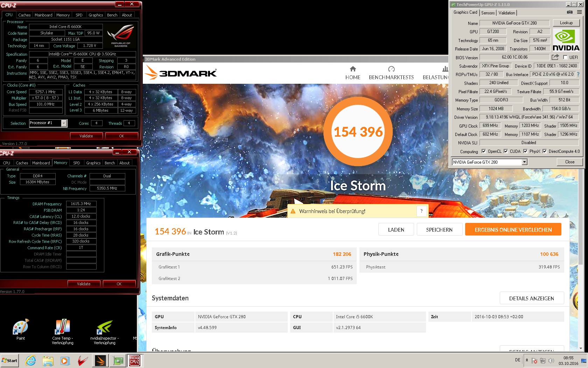
Task: Switch to the GPU-Z taskbar icon
Action: pyautogui.click(x=118, y=361)
